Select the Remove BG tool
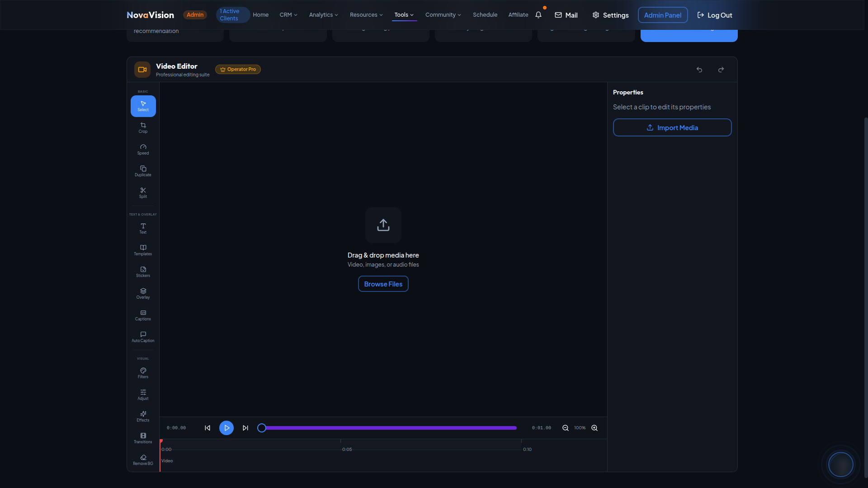The height and width of the screenshot is (488, 868). [x=143, y=460]
